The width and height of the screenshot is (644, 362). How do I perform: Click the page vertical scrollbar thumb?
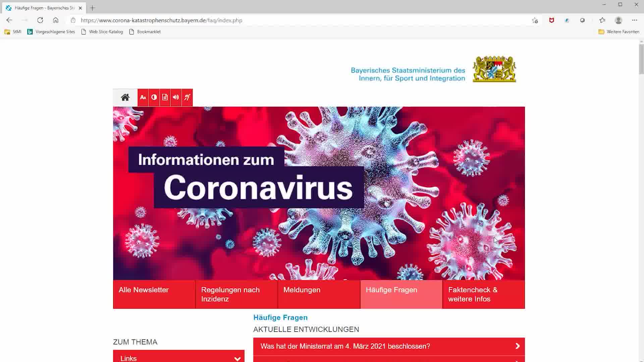pos(641,59)
